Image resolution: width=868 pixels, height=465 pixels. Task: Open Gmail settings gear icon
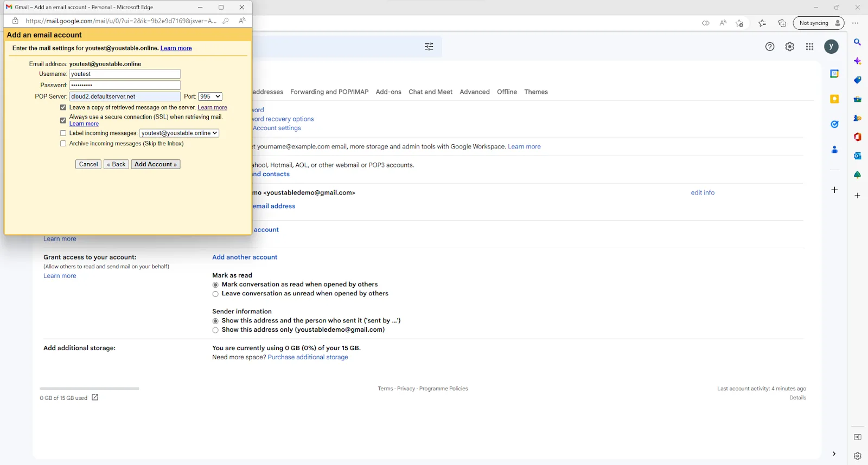tap(790, 47)
